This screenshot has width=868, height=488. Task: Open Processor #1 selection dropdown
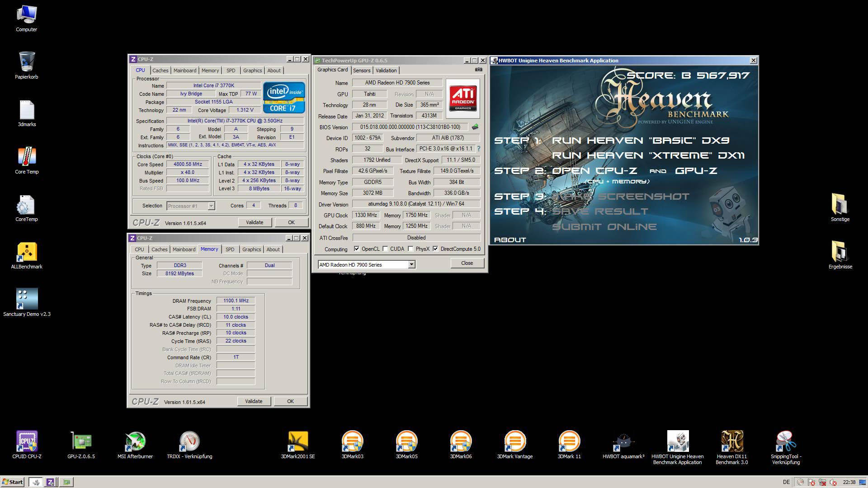coord(191,206)
